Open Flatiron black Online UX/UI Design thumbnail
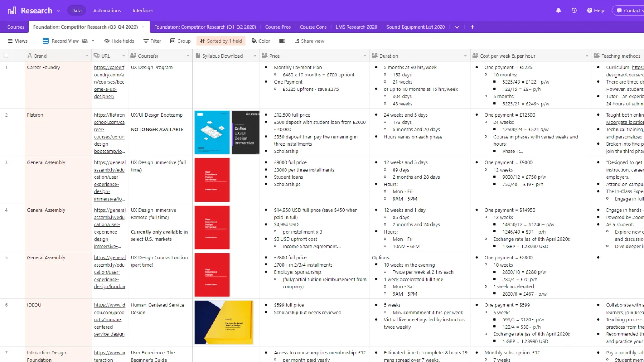Viewport: 644px width, 362px height. 246,132
